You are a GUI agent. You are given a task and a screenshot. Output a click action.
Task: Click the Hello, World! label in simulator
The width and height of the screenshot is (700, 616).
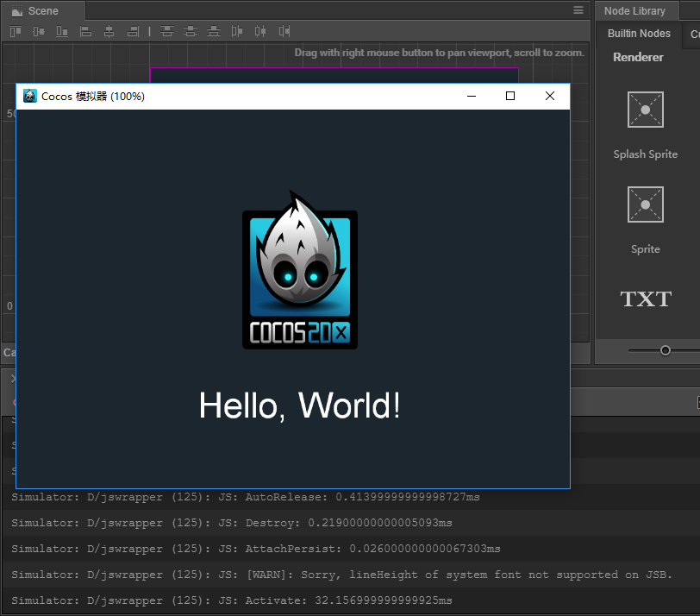[x=299, y=405]
